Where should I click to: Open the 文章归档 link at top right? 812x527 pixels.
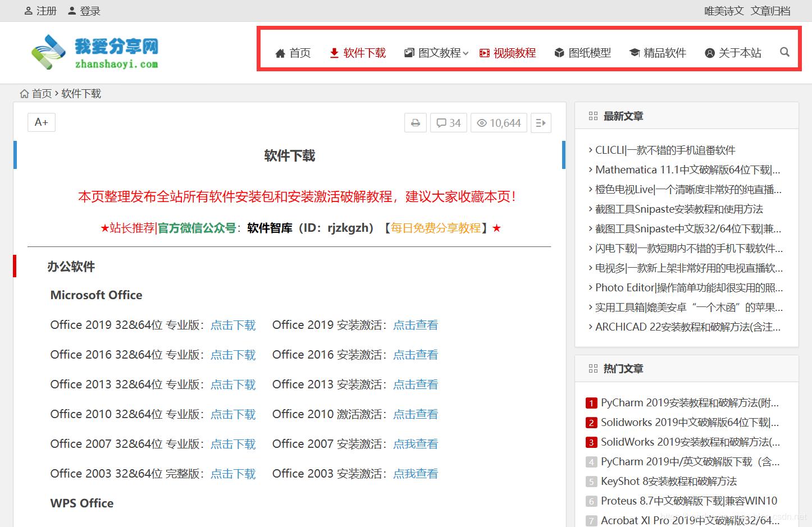(770, 11)
